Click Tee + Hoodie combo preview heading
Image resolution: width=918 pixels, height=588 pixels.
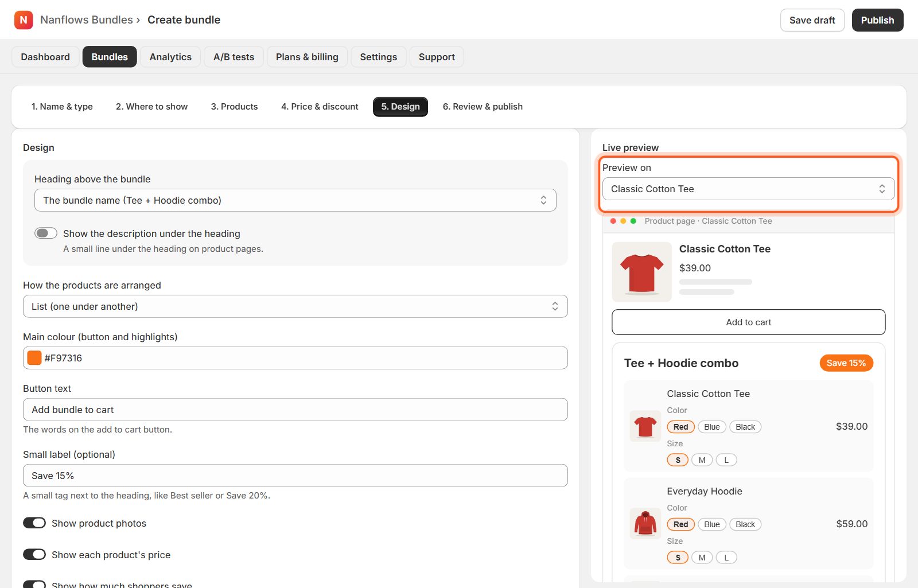click(x=681, y=363)
